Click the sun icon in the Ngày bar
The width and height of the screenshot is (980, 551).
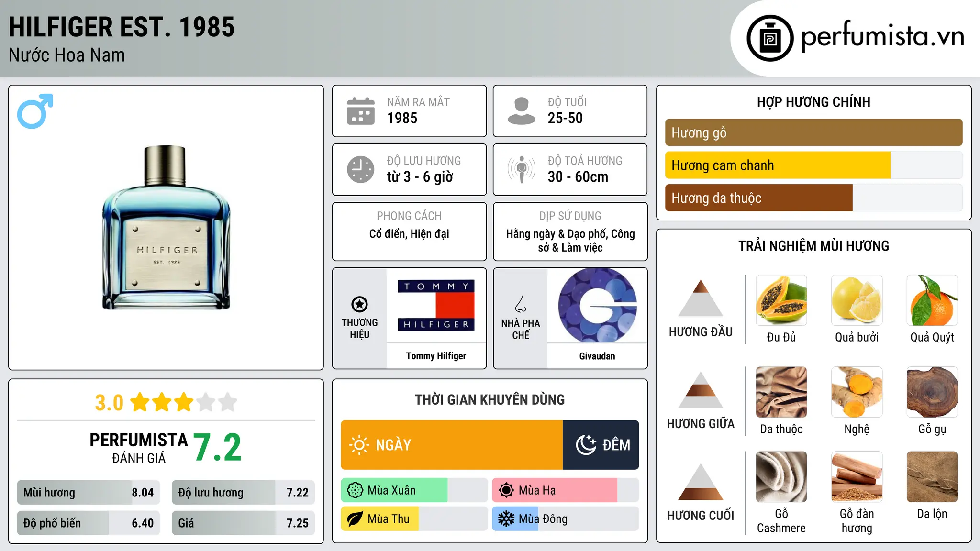[359, 445]
